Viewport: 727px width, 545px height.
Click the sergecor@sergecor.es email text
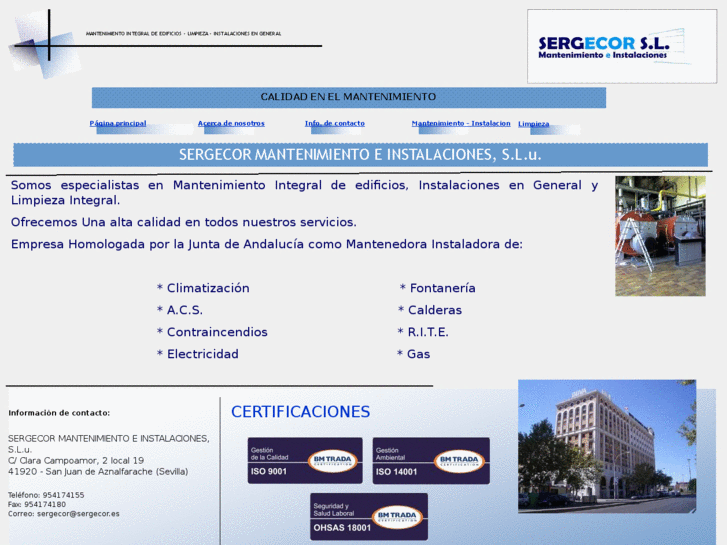pyautogui.click(x=78, y=513)
